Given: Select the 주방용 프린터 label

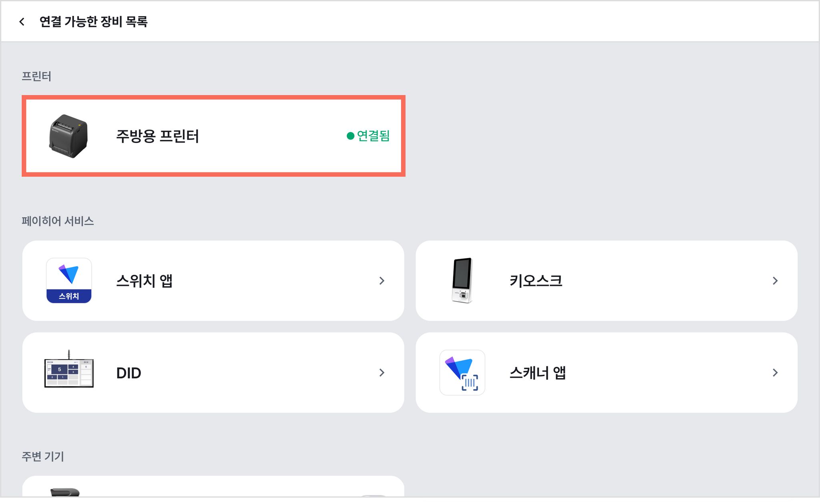Looking at the screenshot, I should pyautogui.click(x=157, y=136).
